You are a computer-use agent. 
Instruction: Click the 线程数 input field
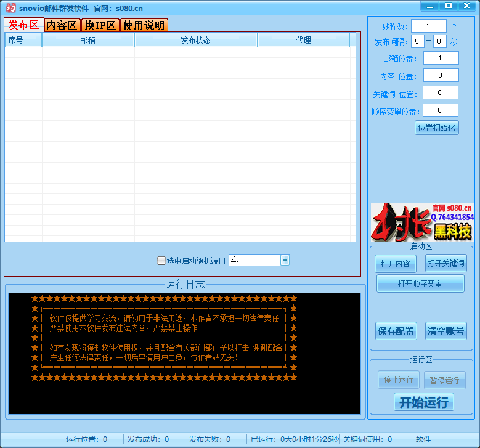click(429, 26)
